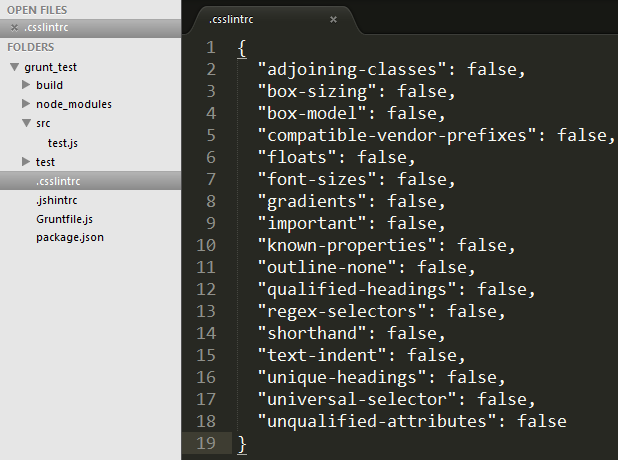Place cursor after closing brace on line 19
618x460 pixels.
coord(247,443)
